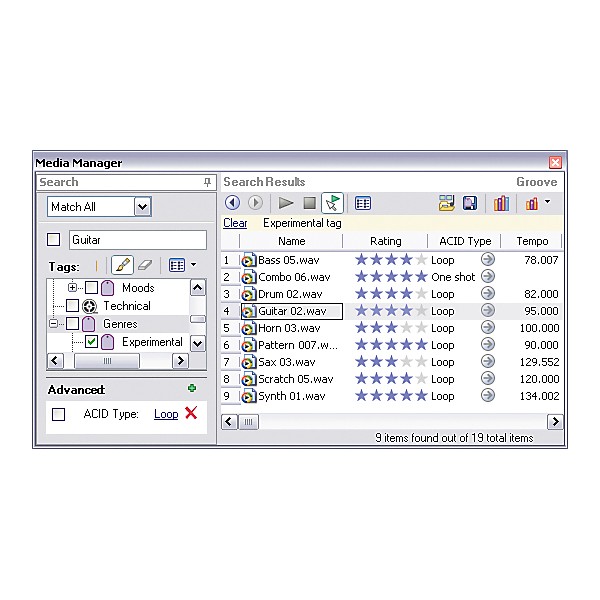Viewport: 600px width, 600px height.
Task: Select the remove tag eraser tool
Action: (x=145, y=265)
